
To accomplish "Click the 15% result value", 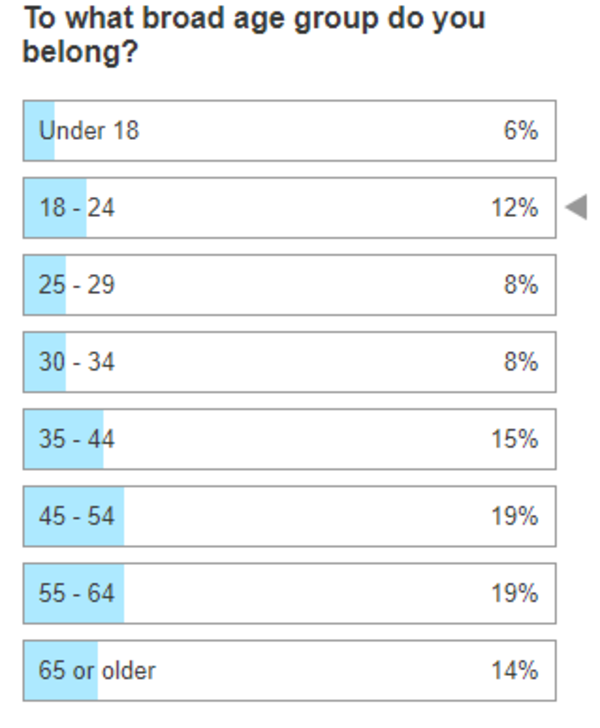I will click(515, 439).
